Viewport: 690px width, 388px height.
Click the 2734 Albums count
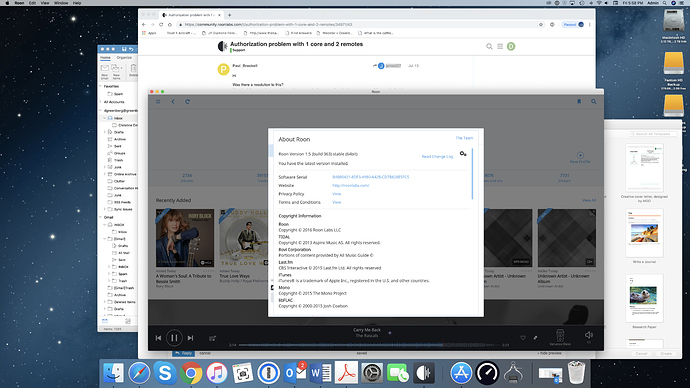point(187,178)
